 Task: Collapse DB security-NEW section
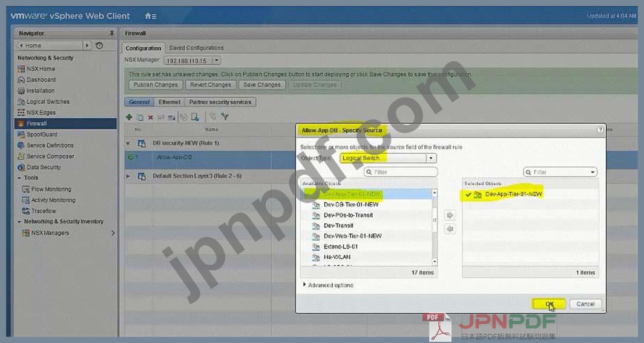[x=128, y=144]
